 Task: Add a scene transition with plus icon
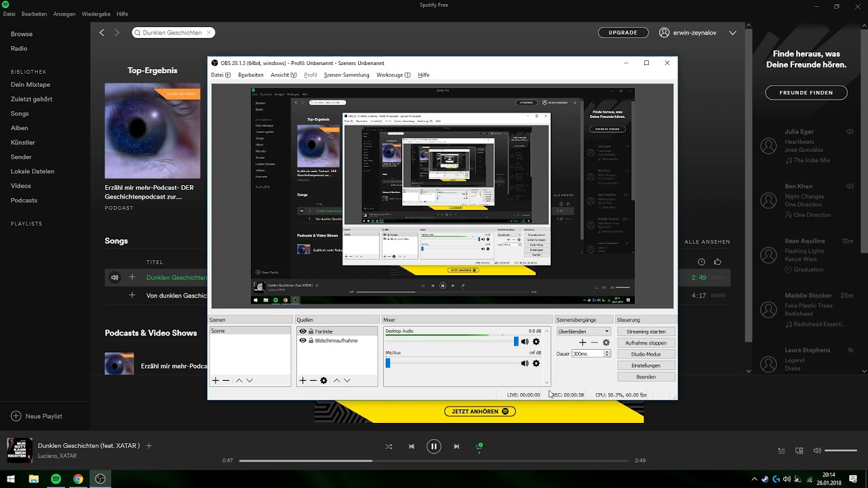point(583,342)
